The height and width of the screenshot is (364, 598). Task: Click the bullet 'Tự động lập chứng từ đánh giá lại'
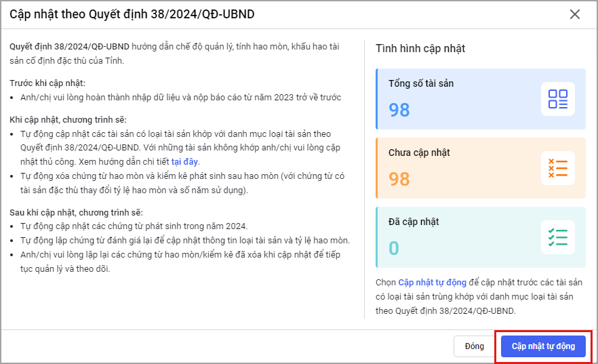point(185,240)
